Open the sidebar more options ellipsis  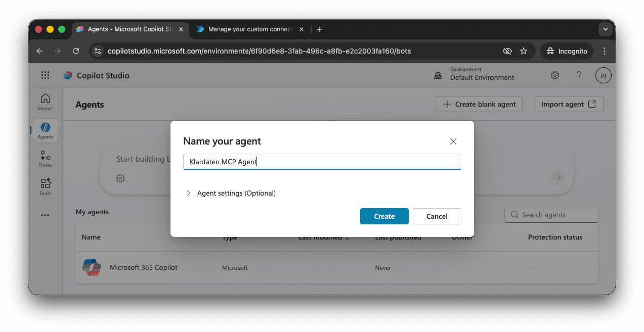(45, 215)
